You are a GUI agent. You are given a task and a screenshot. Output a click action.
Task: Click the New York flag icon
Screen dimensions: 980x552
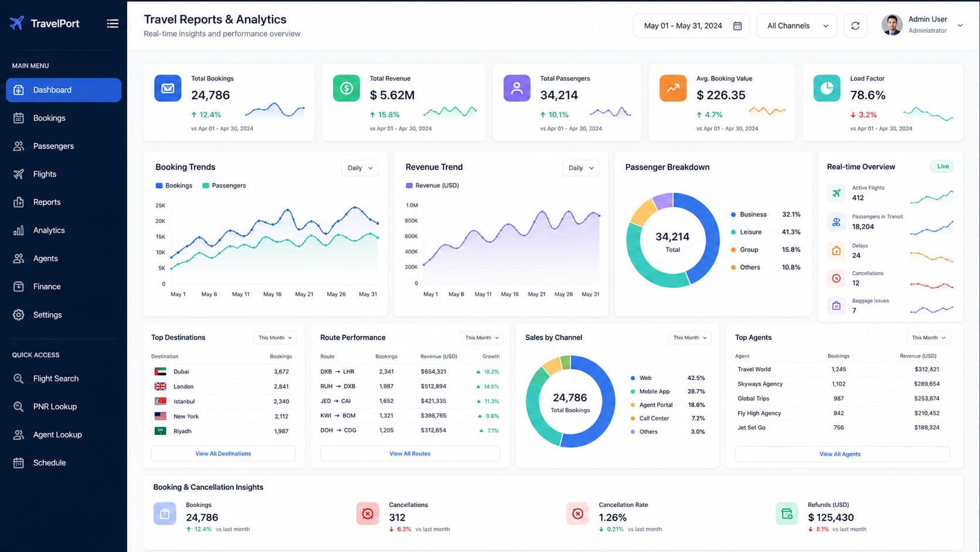click(x=160, y=416)
